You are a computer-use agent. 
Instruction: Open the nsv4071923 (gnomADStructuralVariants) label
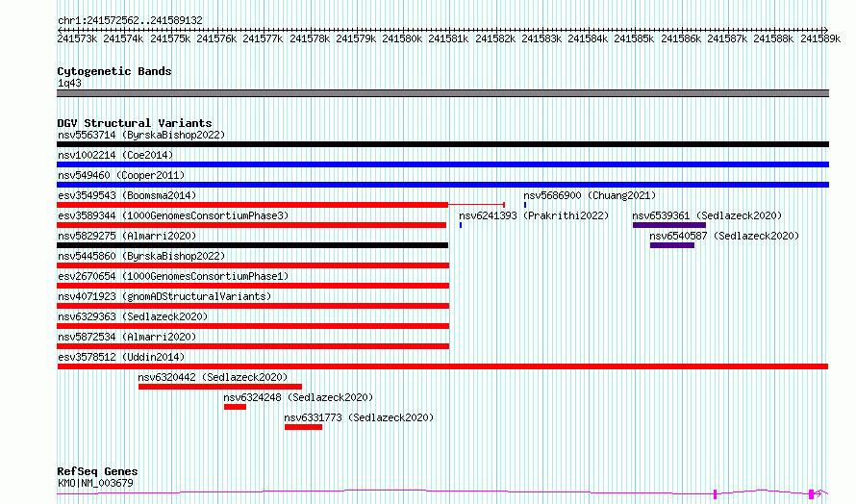[164, 296]
